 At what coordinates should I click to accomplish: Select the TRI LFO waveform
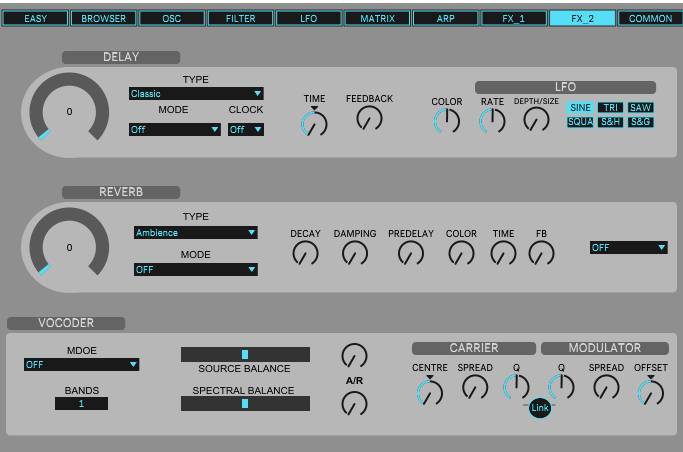[x=610, y=108]
